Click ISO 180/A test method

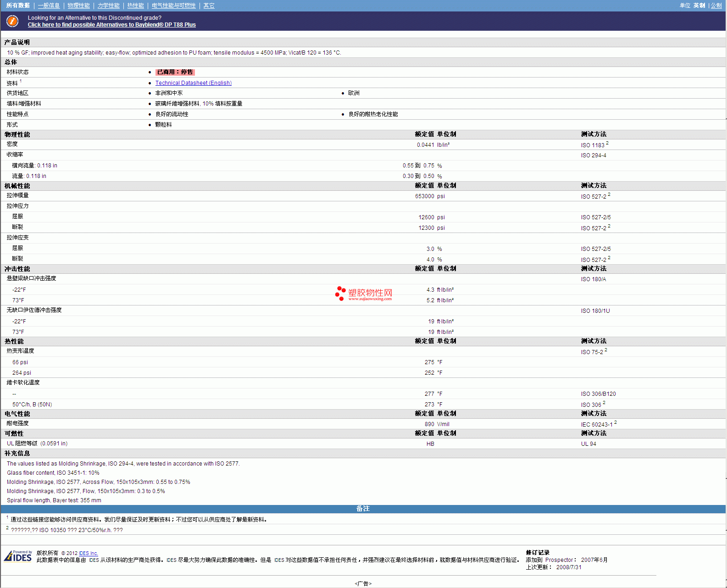593,279
